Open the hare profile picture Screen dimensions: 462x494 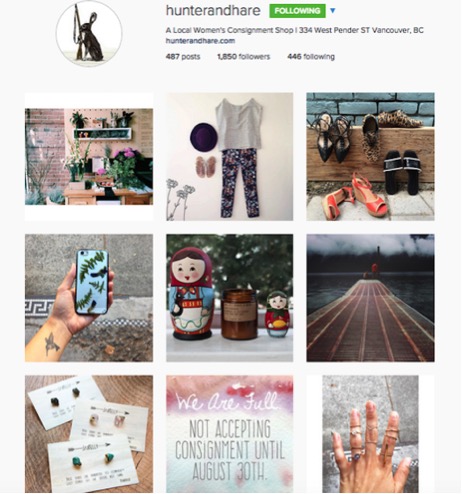pos(89,33)
